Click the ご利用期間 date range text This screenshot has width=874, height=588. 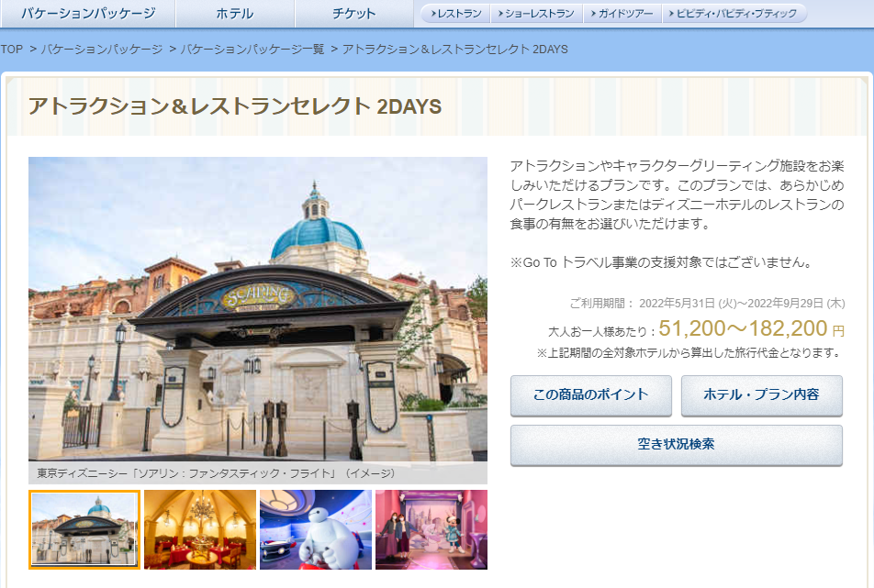[707, 304]
